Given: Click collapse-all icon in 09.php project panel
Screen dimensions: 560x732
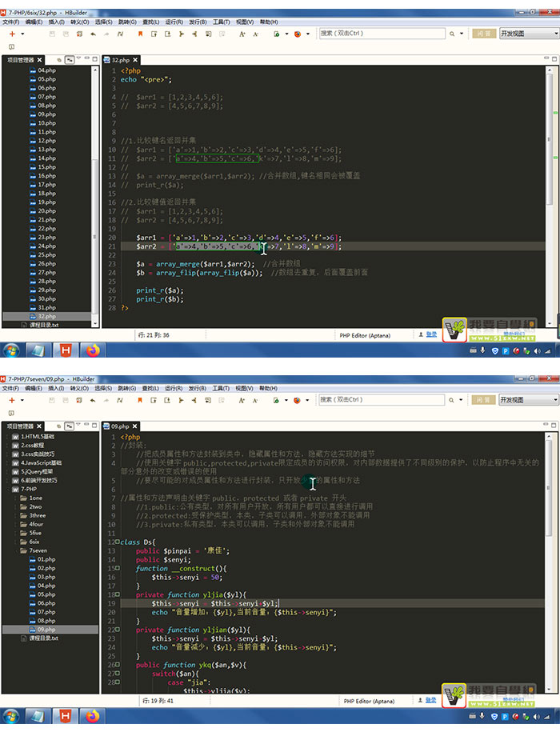Looking at the screenshot, I should (59, 426).
